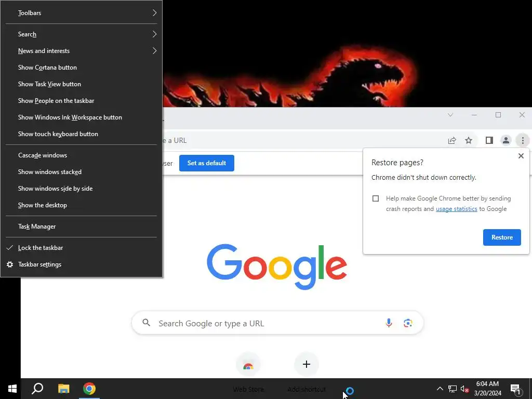Toggle Show Cortana button
The height and width of the screenshot is (399, 532).
tap(82, 68)
